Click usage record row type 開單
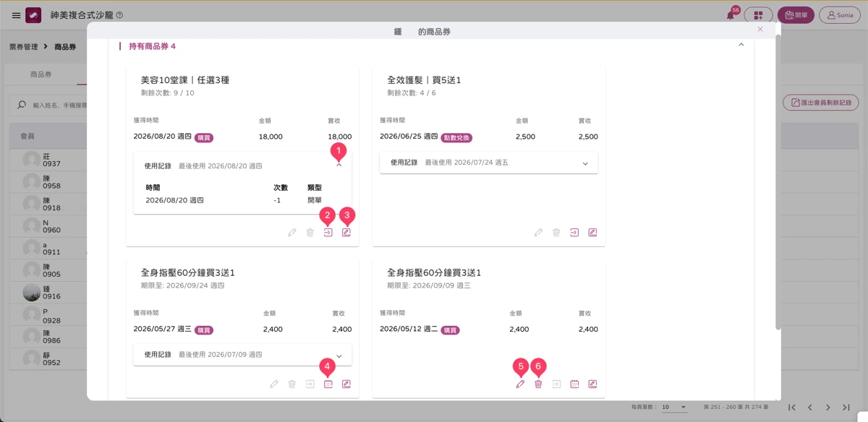The image size is (868, 422). (x=315, y=200)
